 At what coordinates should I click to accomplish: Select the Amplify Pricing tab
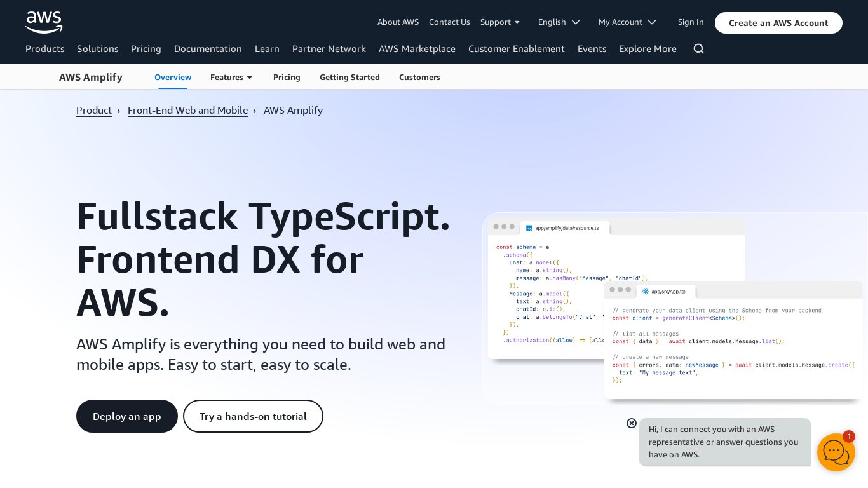(287, 78)
